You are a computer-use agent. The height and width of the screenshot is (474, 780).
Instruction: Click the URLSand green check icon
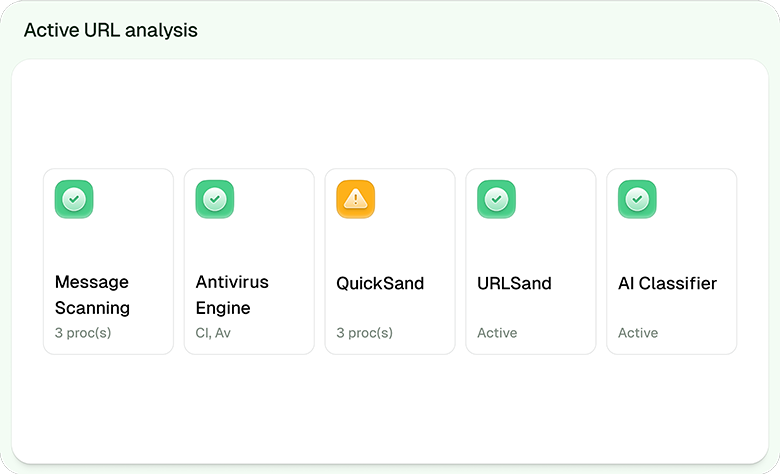(496, 200)
